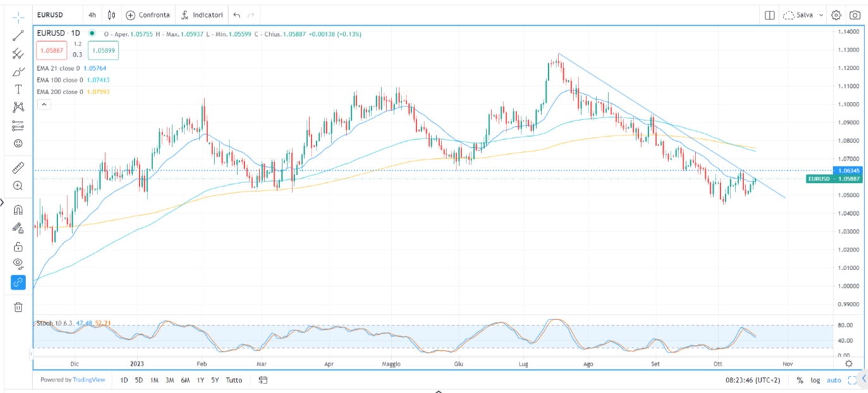Open the 4h timeframe interval dropdown
The image size is (868, 393).
click(x=92, y=15)
